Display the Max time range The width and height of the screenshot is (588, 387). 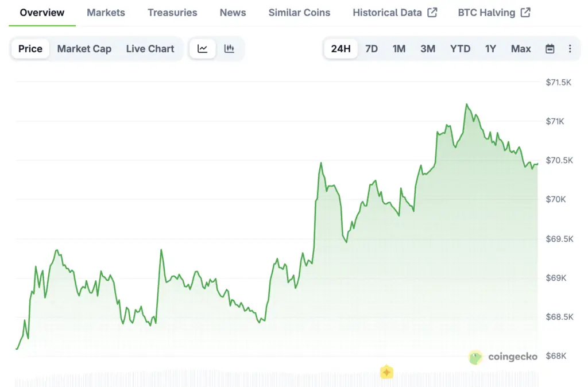pyautogui.click(x=521, y=49)
